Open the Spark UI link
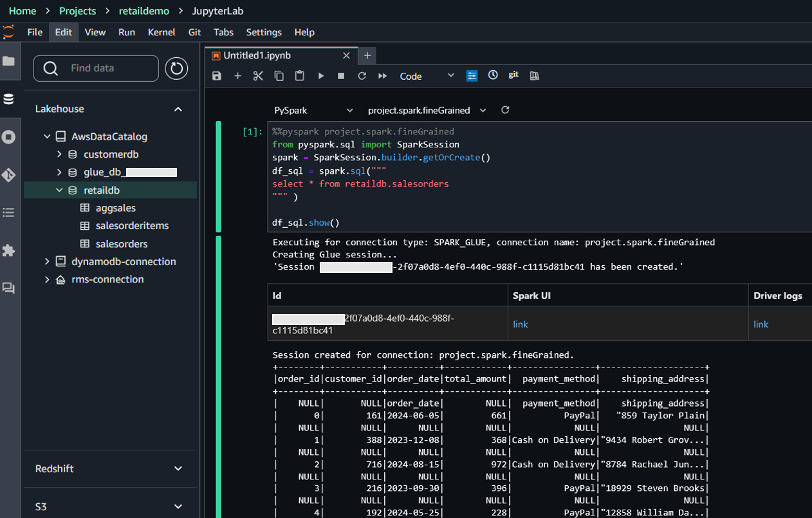 pos(520,324)
